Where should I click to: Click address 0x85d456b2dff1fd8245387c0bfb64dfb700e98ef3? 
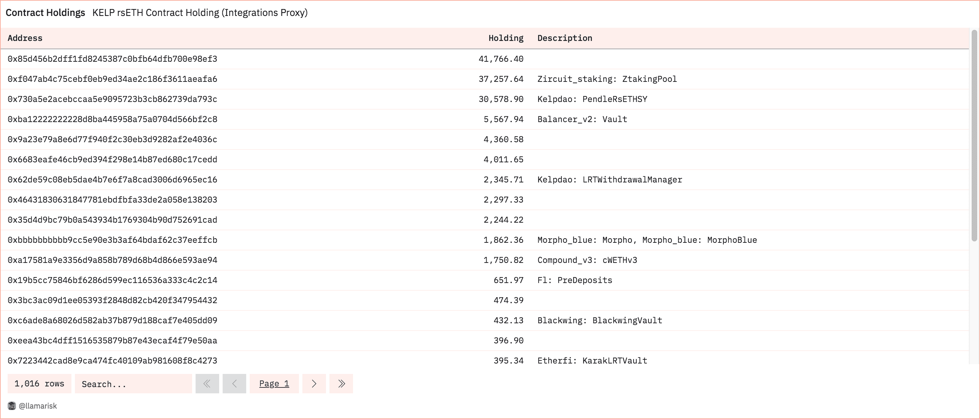pyautogui.click(x=112, y=59)
